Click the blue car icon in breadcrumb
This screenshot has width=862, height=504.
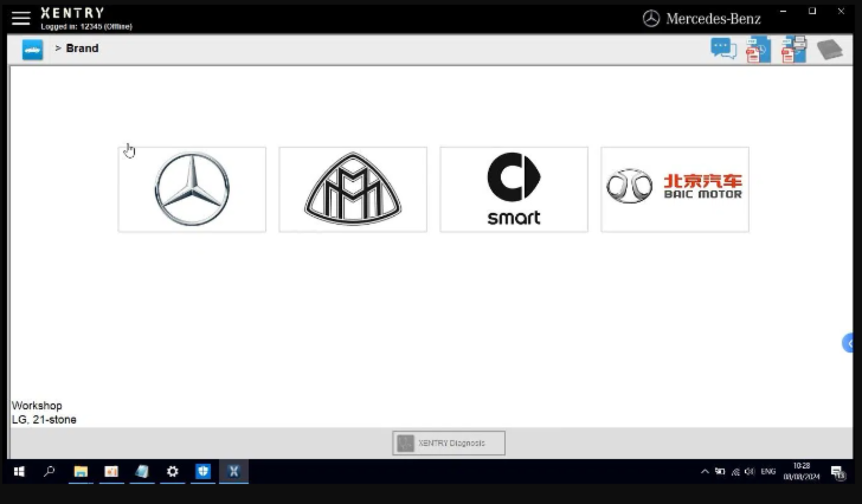pyautogui.click(x=33, y=50)
